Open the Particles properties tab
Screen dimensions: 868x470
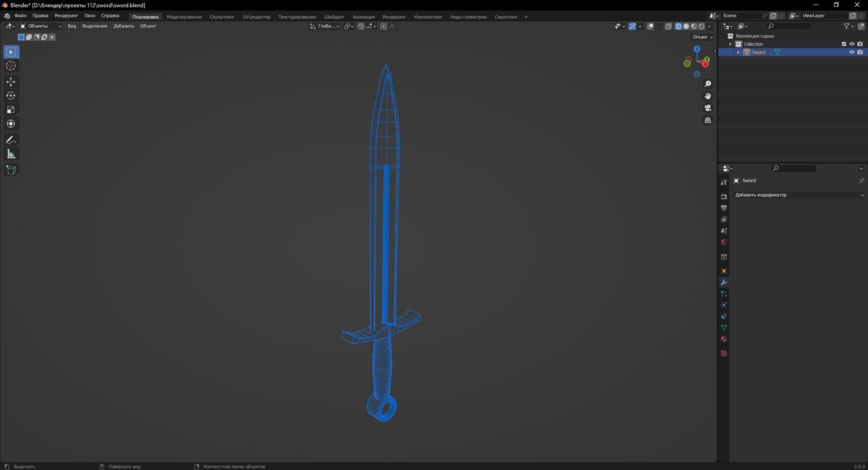(724, 294)
